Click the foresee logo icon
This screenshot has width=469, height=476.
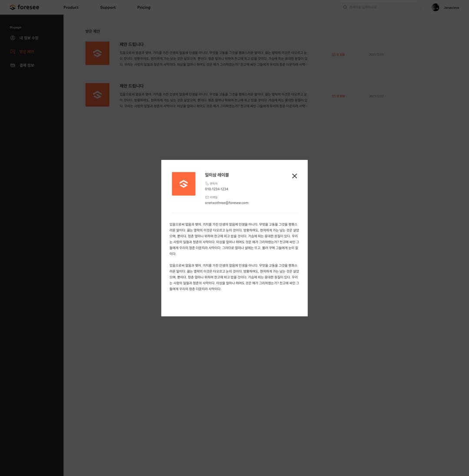pyautogui.click(x=12, y=7)
